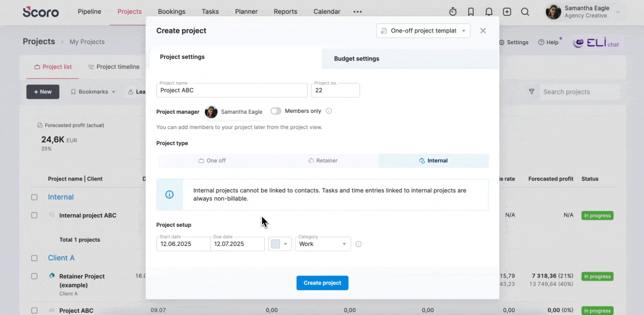Open Retainer Project (example) link

[82, 280]
